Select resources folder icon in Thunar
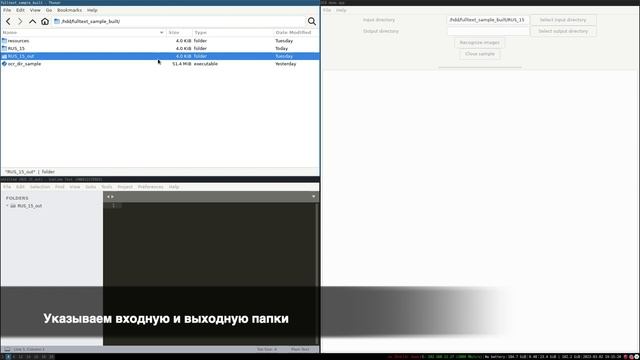 pos(4,41)
